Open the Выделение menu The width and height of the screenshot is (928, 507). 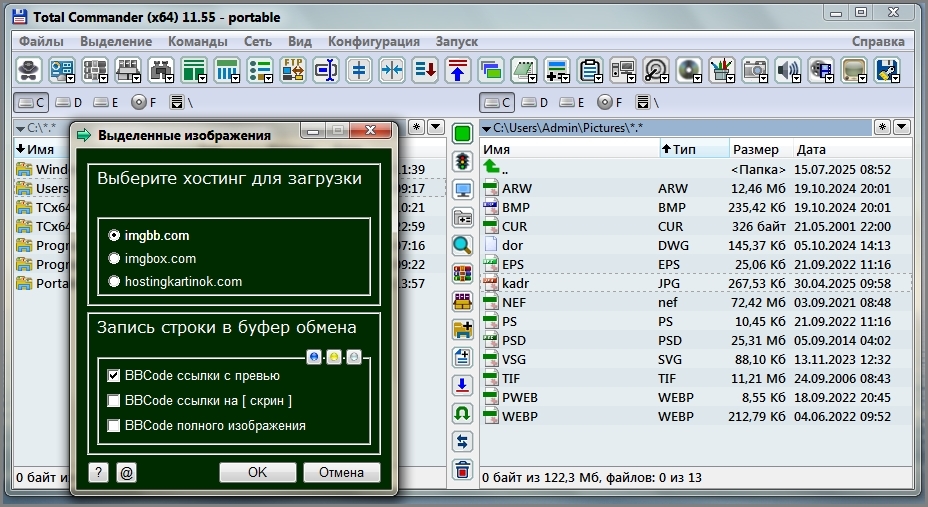coord(116,41)
